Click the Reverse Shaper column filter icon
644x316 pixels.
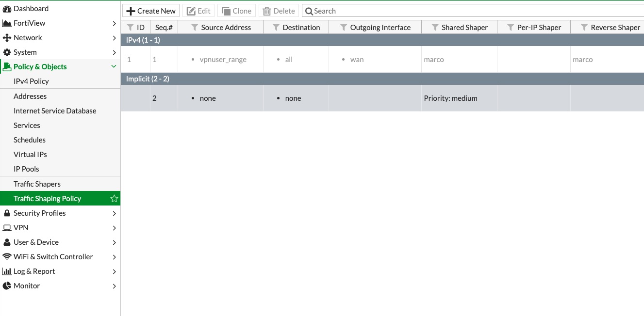pos(584,28)
